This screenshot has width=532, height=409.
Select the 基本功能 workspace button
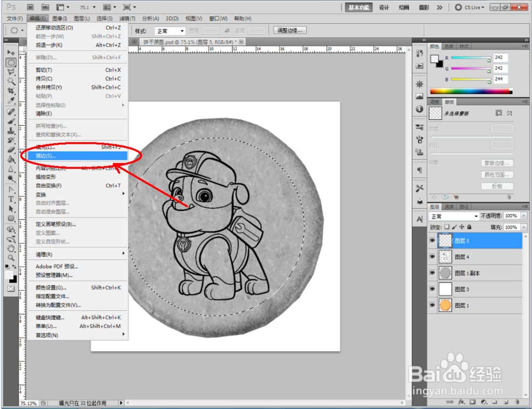click(359, 7)
